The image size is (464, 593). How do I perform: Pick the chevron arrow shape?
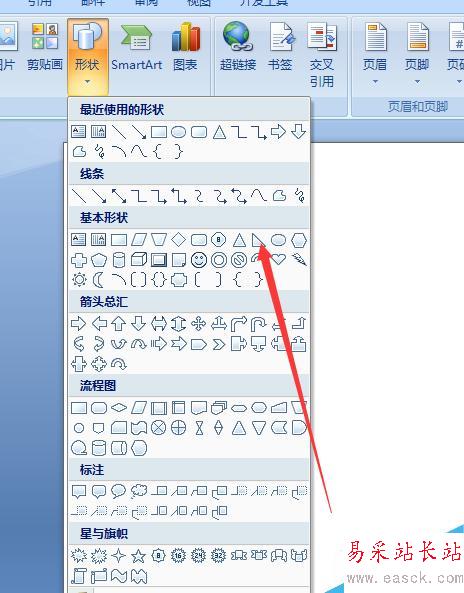coord(219,344)
